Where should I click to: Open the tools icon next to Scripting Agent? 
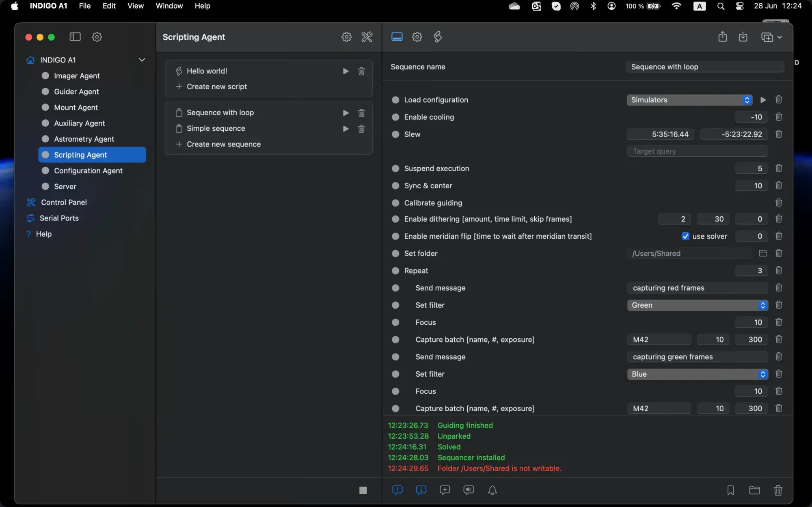coord(367,37)
